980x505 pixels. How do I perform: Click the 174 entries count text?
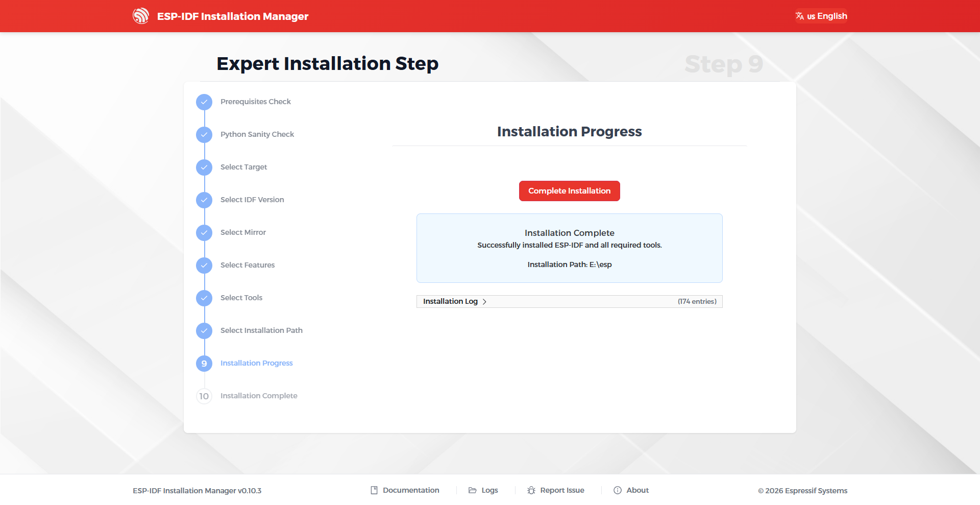(697, 301)
